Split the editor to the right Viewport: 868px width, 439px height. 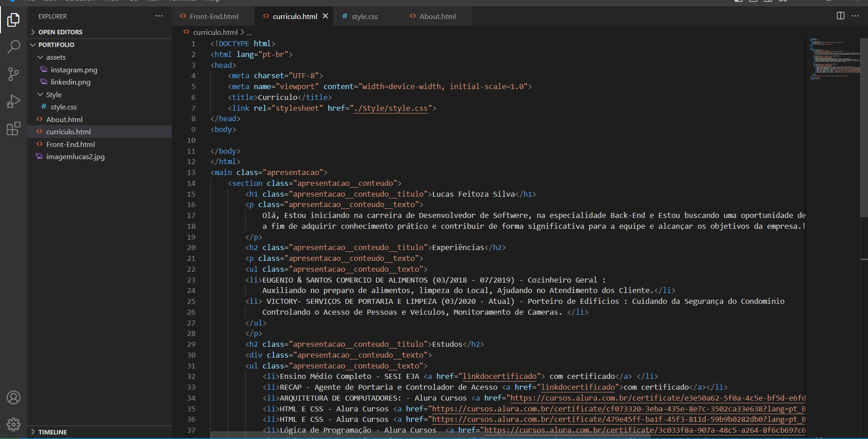840,16
